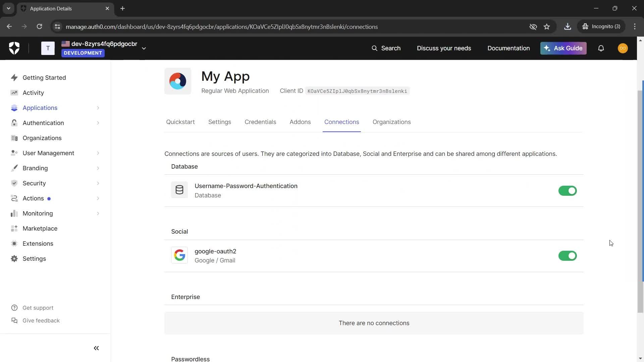Open user profile avatar menu

point(623,48)
